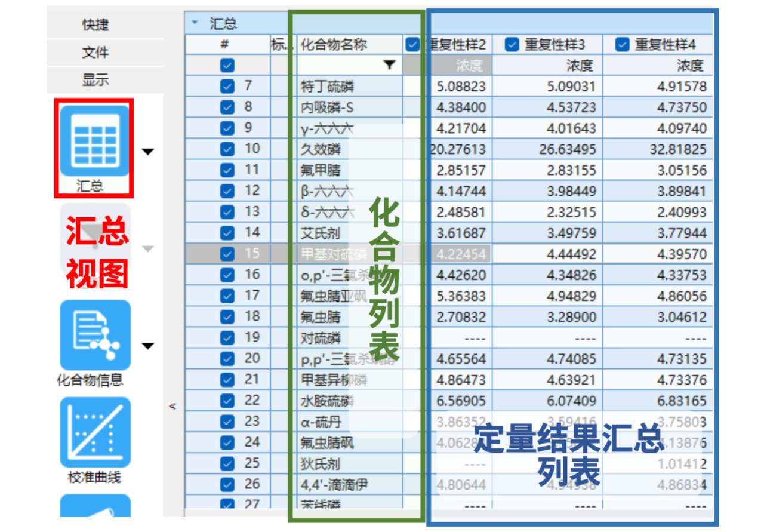The image size is (764, 532).
Task: Click the filter funnel icon under 化合物名称
Action: tap(389, 65)
